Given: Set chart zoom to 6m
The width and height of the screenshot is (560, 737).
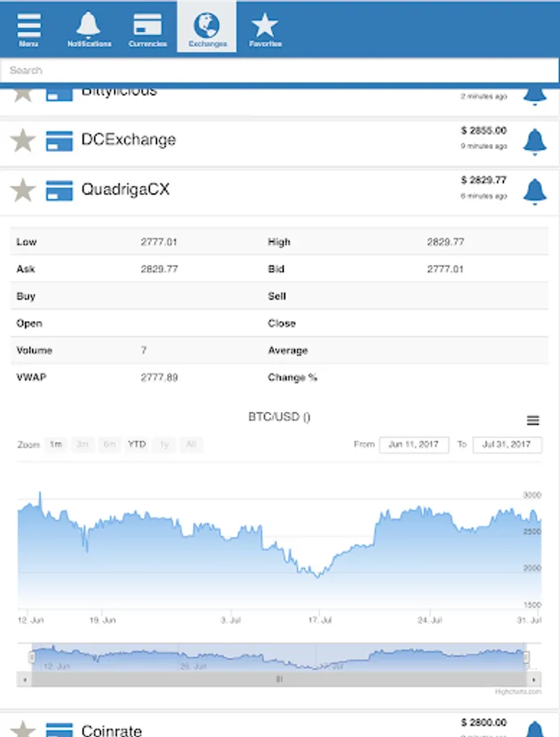Looking at the screenshot, I should coord(110,444).
